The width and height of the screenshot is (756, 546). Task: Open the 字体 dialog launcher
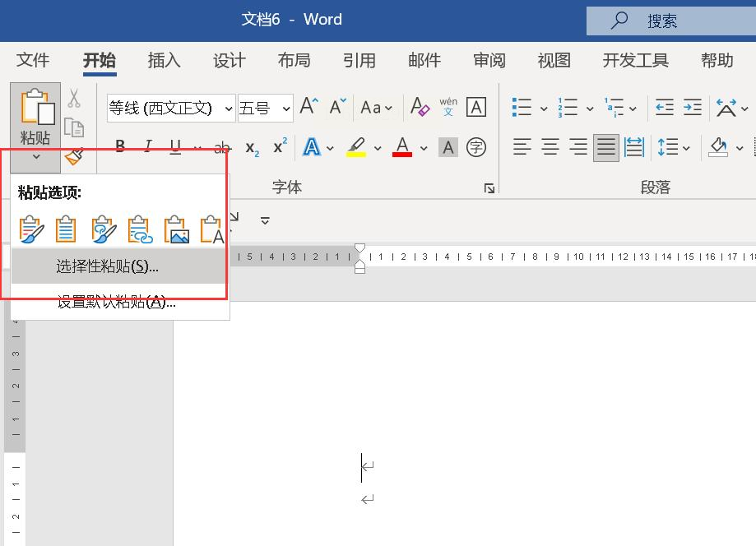489,188
